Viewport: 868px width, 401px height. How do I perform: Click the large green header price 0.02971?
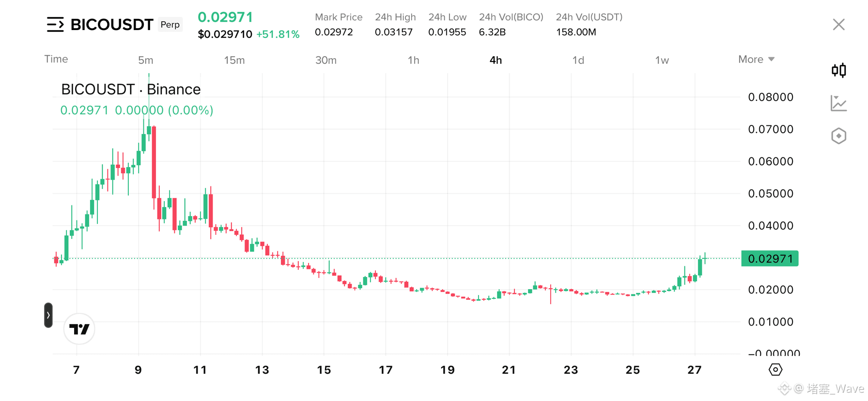(226, 17)
